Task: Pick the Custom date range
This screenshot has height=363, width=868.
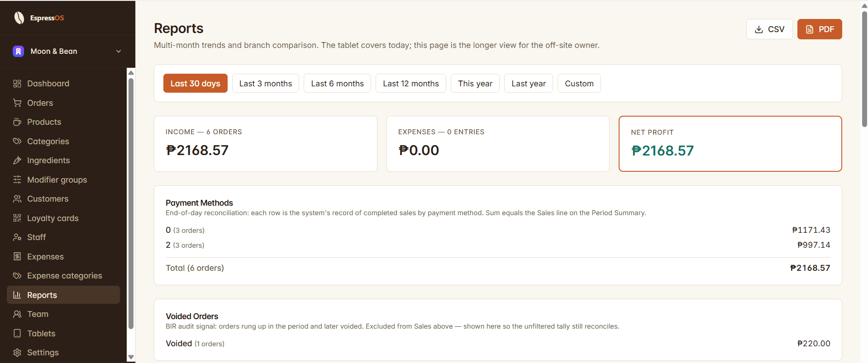Action: point(579,83)
